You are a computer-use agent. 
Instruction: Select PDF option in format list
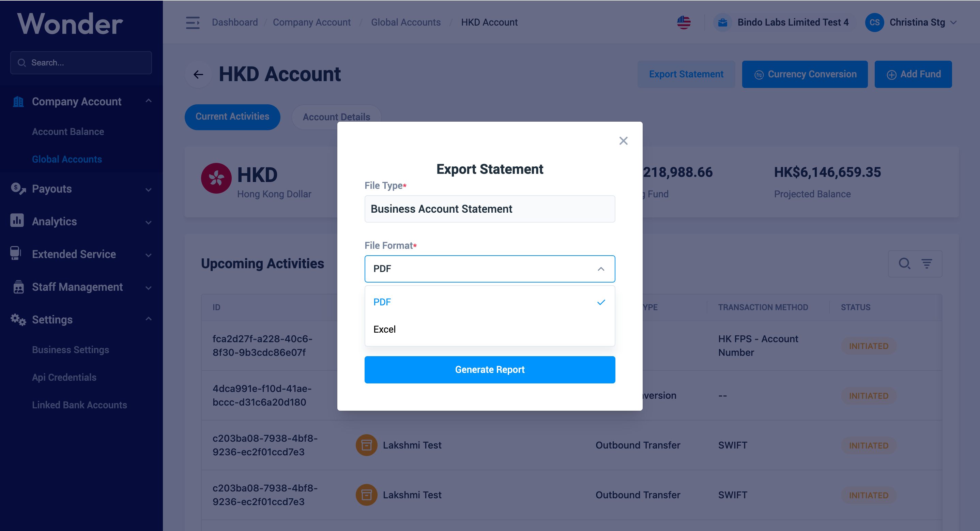point(490,302)
